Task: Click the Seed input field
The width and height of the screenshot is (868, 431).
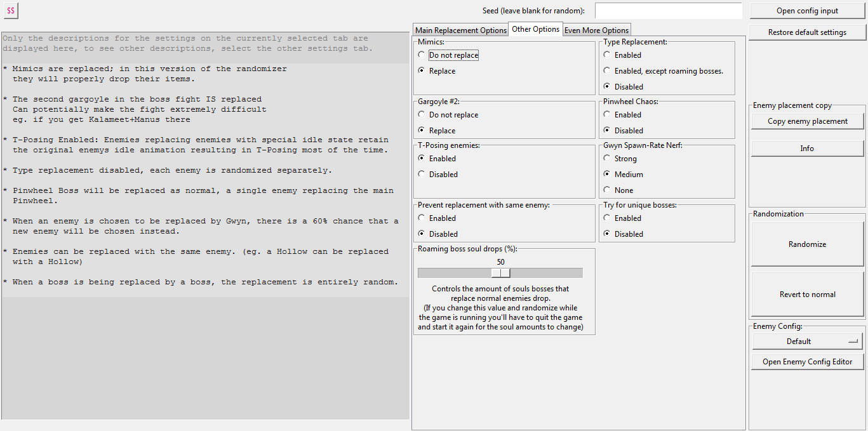Action: pyautogui.click(x=668, y=11)
